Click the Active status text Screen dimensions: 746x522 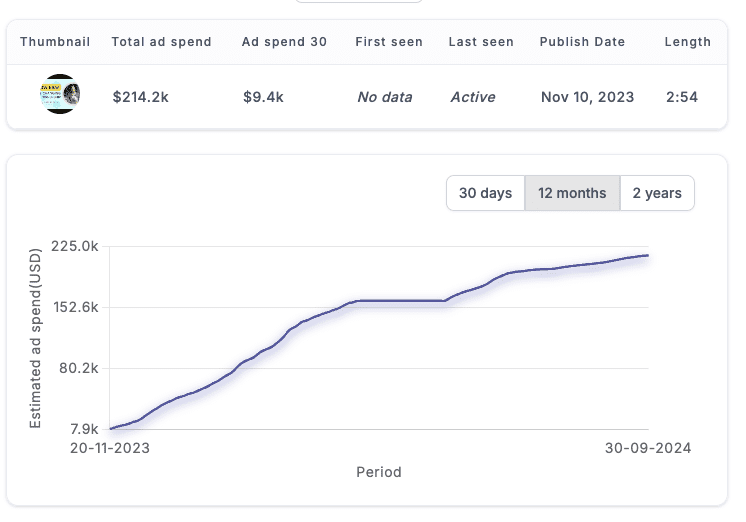[474, 97]
